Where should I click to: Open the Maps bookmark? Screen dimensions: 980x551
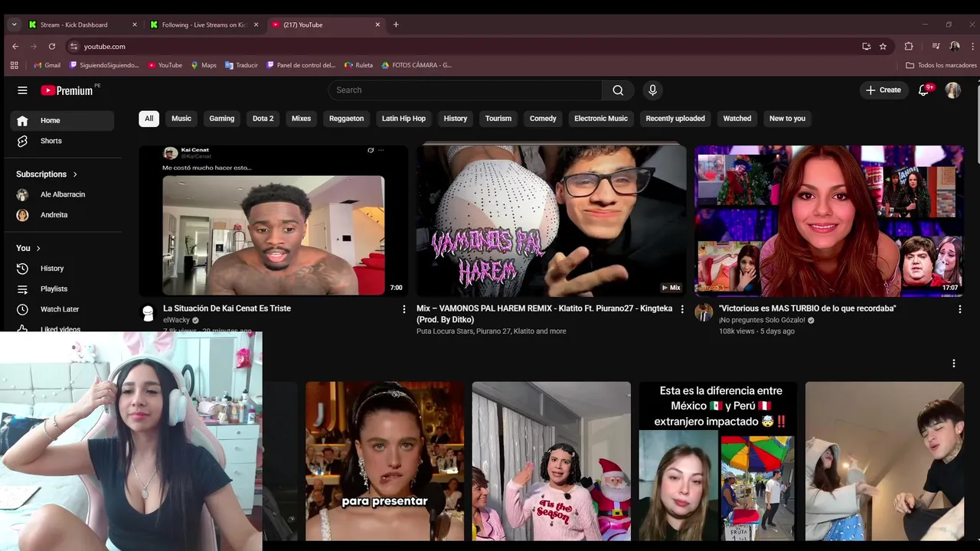[x=204, y=65]
